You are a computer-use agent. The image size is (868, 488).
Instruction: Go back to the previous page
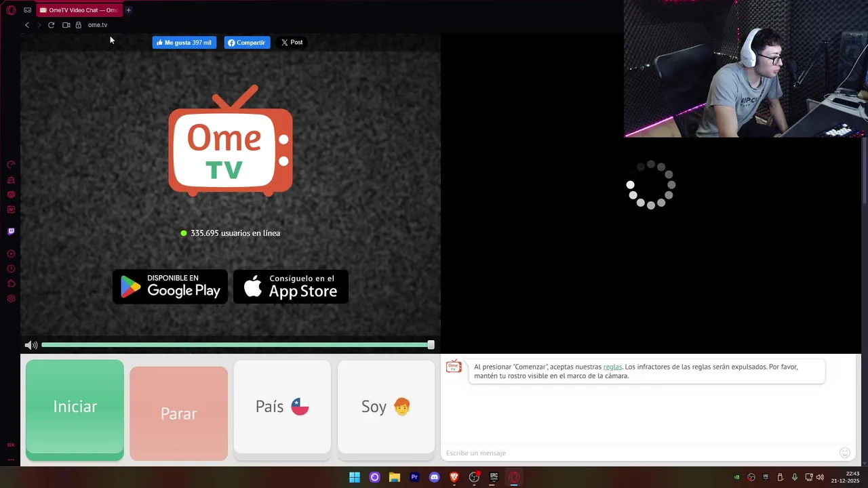coord(27,25)
